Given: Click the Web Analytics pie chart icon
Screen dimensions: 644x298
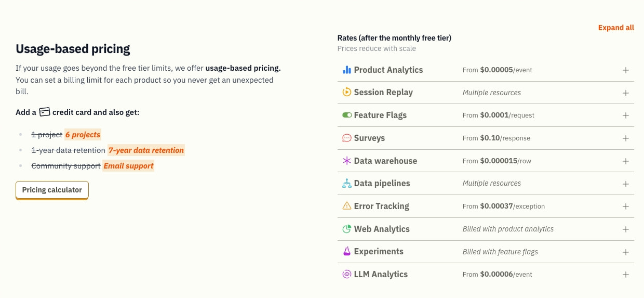Looking at the screenshot, I should [x=346, y=229].
